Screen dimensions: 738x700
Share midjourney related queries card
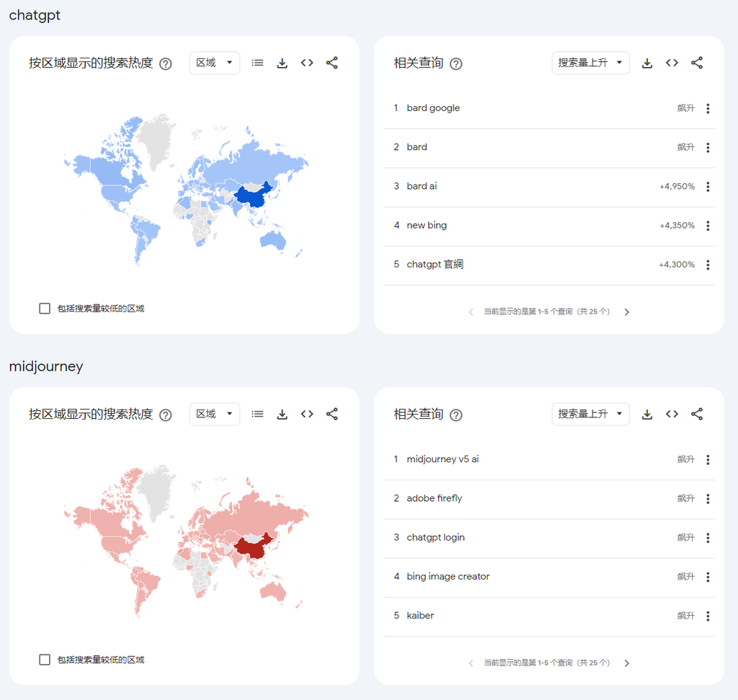(697, 415)
